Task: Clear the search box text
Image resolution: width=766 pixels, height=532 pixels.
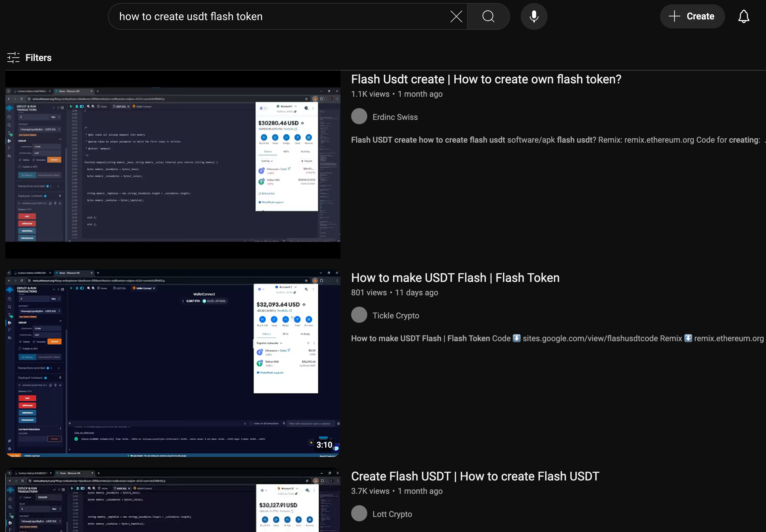Action: (456, 16)
